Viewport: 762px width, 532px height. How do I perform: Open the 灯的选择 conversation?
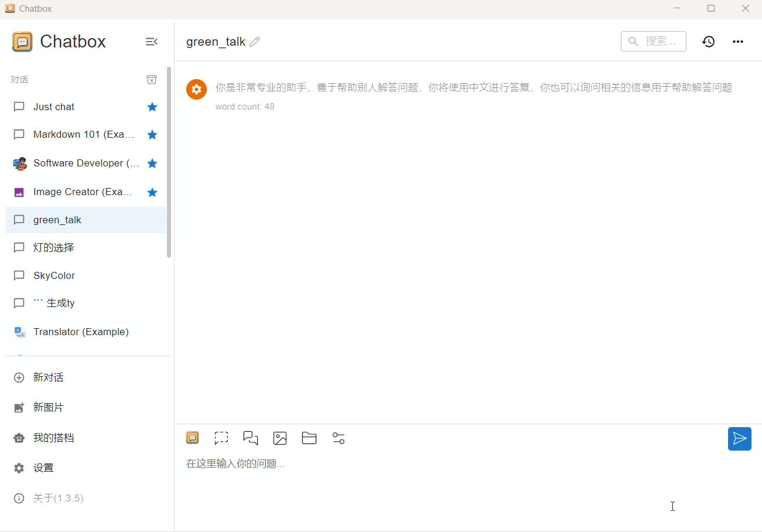coord(53,247)
